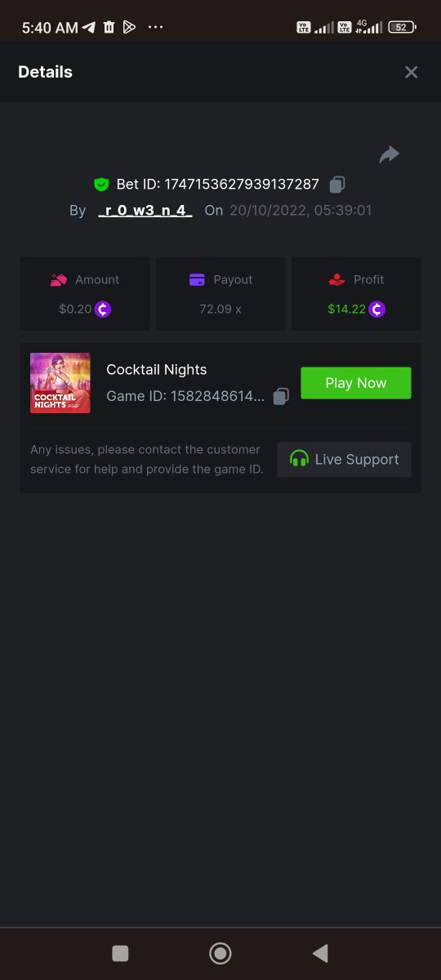Click the Play Now button

[356, 383]
